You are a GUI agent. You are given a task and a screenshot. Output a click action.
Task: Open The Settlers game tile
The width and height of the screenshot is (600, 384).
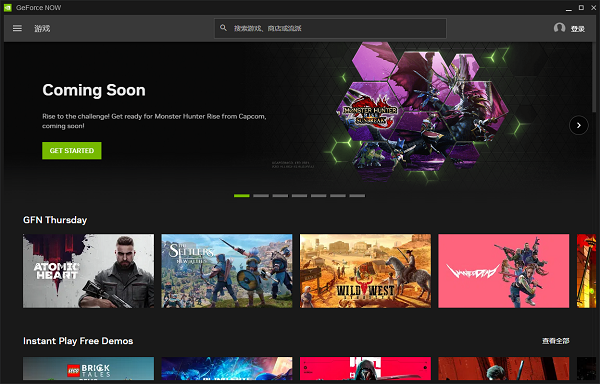coord(227,271)
